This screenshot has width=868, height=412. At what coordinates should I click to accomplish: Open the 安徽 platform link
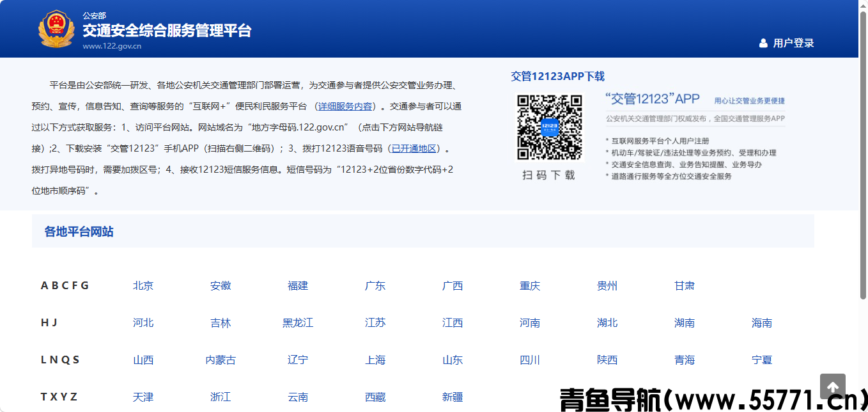[x=221, y=286]
